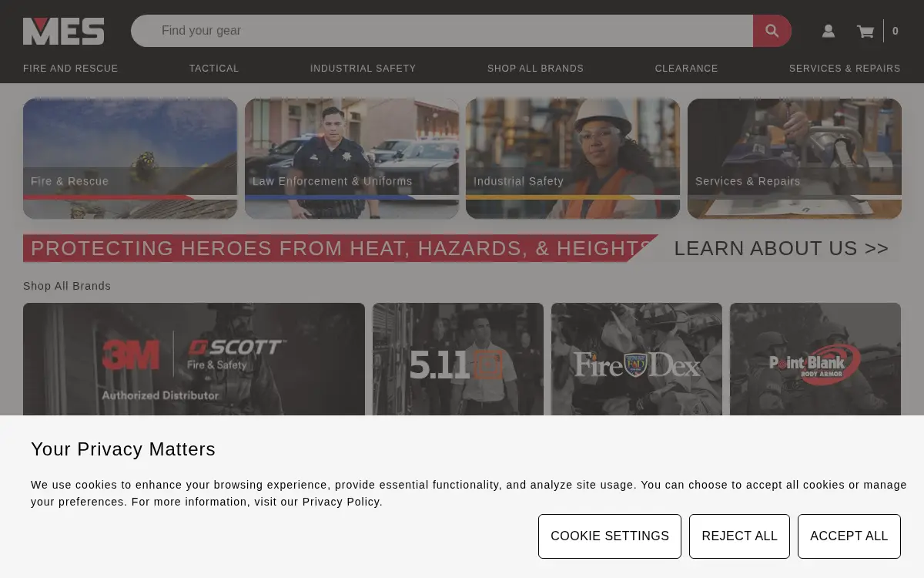Follow the Learn About Us link

click(x=782, y=248)
